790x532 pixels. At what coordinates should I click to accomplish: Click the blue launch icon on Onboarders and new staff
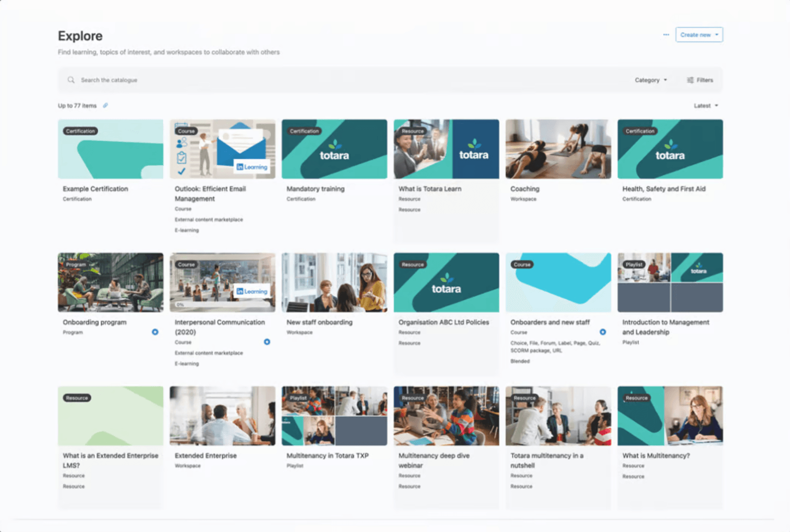(603, 332)
